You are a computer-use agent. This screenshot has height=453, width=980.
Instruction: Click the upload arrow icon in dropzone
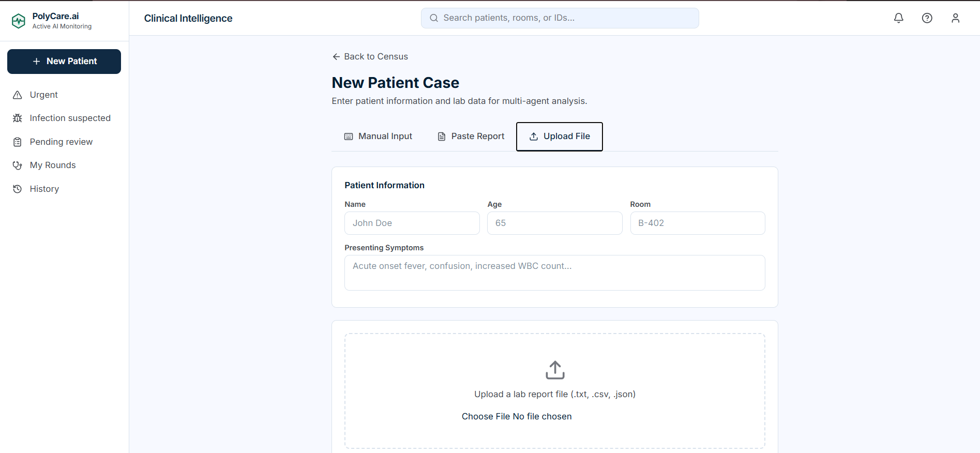[555, 370]
